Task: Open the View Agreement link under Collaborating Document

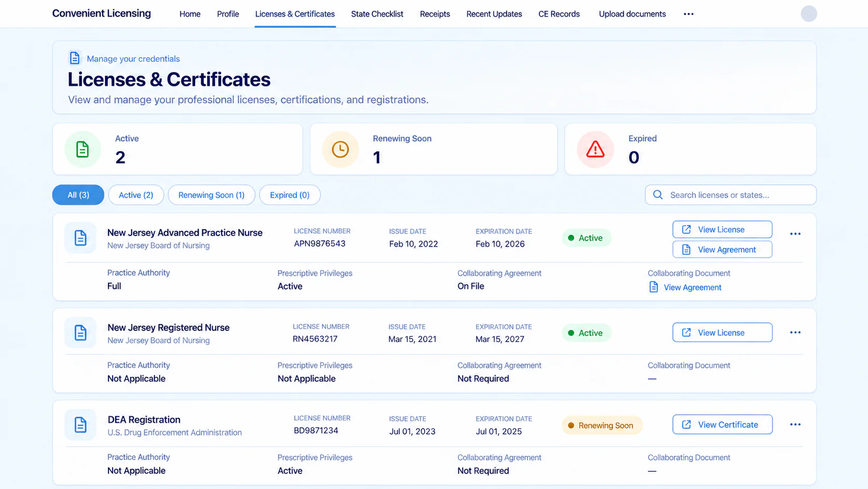Action: (693, 287)
